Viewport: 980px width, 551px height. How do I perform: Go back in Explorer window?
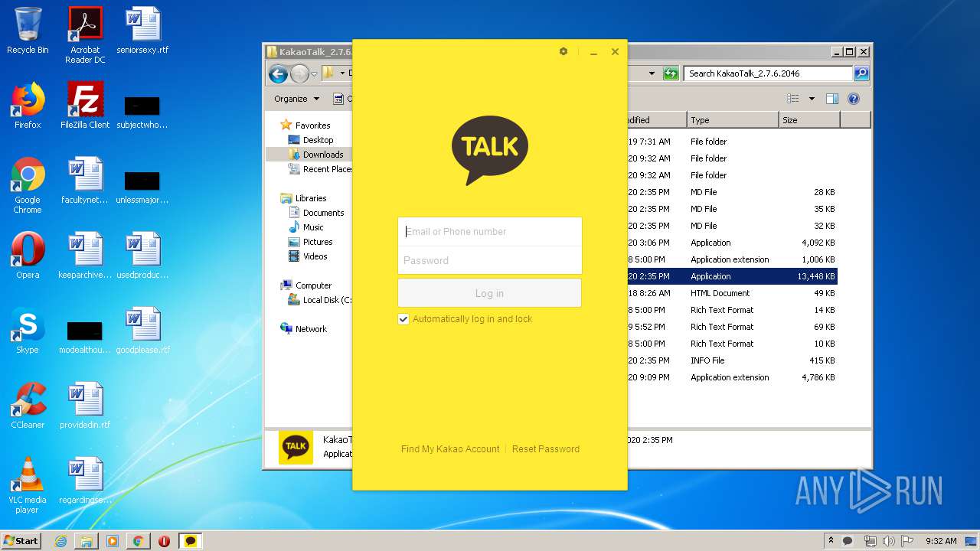pyautogui.click(x=279, y=73)
